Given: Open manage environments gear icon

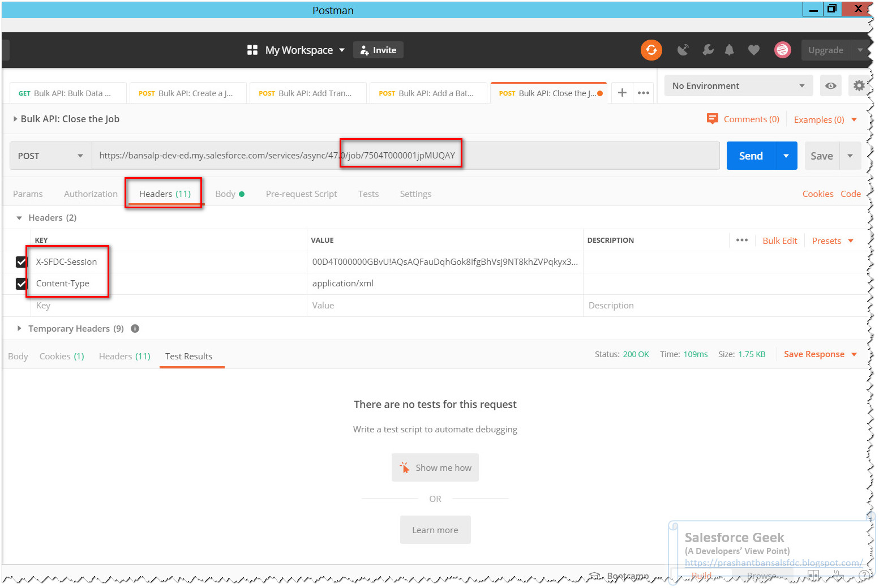Looking at the screenshot, I should pyautogui.click(x=859, y=85).
